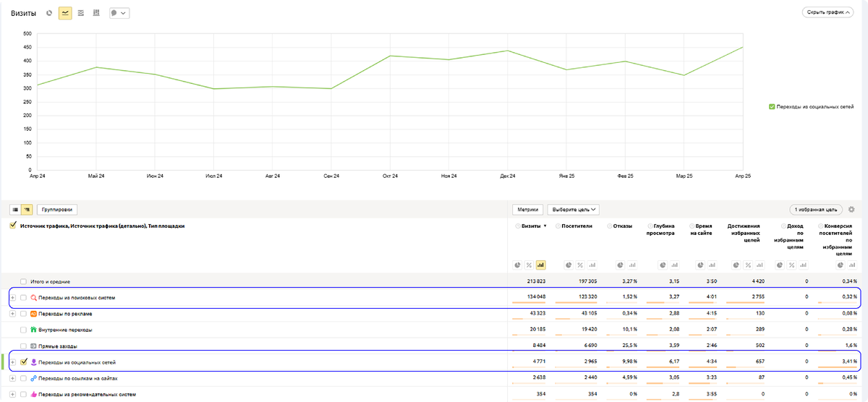Check the Внутренние переходы checkbox
This screenshot has height=402, width=868.
[x=24, y=330]
